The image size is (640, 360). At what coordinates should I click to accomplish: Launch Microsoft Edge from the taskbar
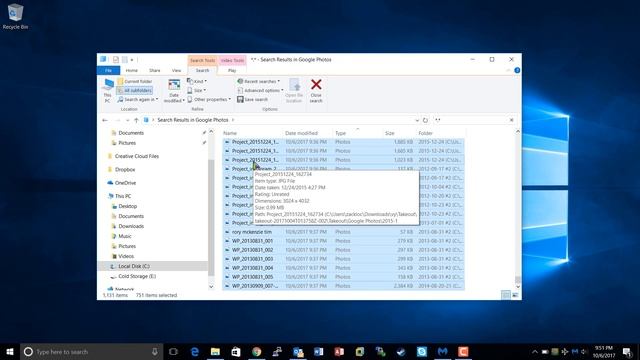195,351
